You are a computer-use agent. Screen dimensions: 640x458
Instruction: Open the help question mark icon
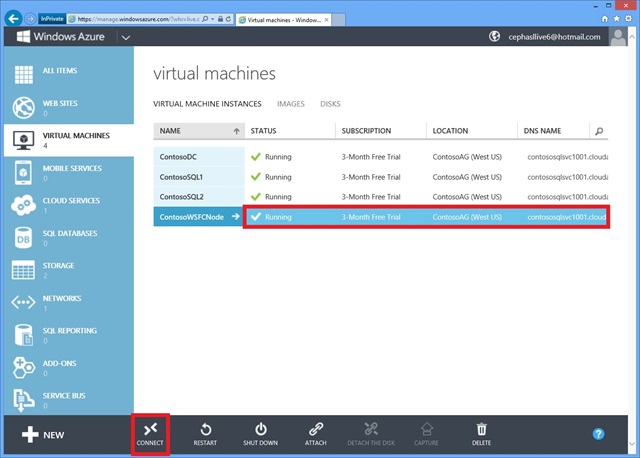(x=598, y=434)
